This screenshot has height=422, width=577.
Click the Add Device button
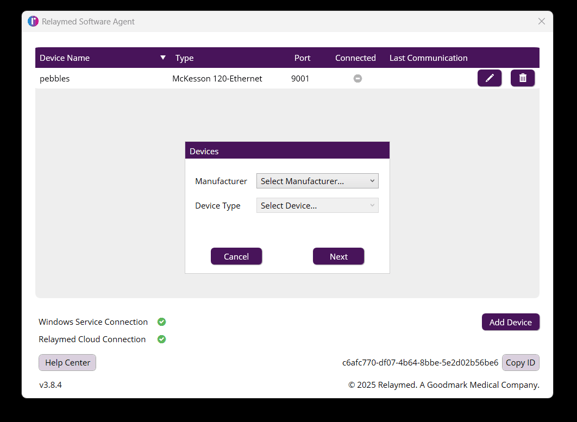511,322
